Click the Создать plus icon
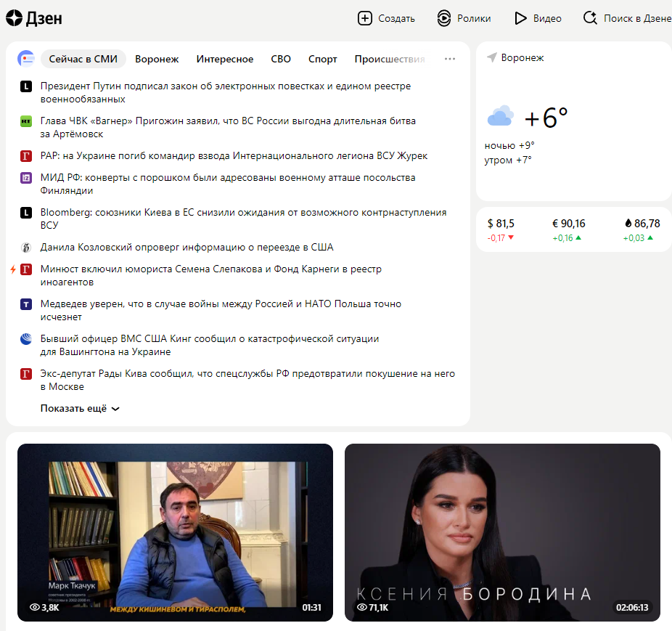Viewport: 672px width, 631px height. tap(365, 18)
